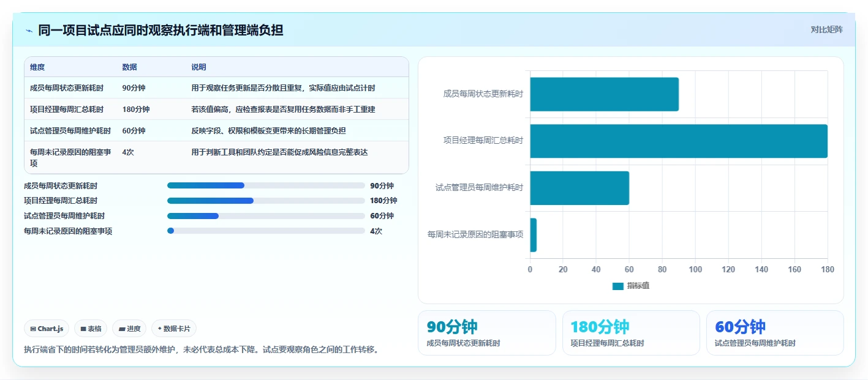Select the 进度 tag chip
The image size is (868, 380).
point(129,329)
